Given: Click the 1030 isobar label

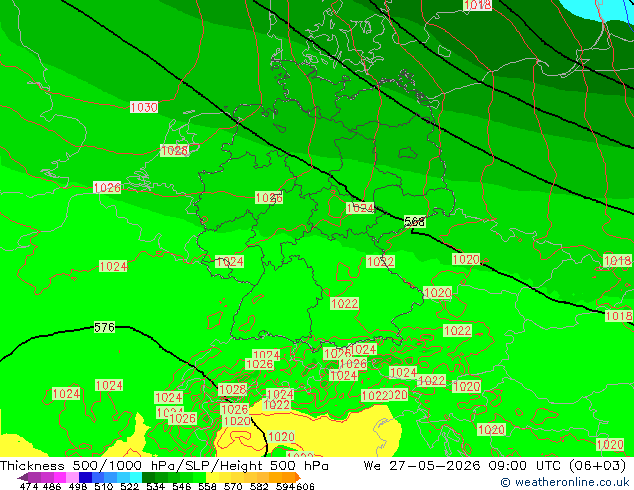Looking at the screenshot, I should pyautogui.click(x=144, y=107).
